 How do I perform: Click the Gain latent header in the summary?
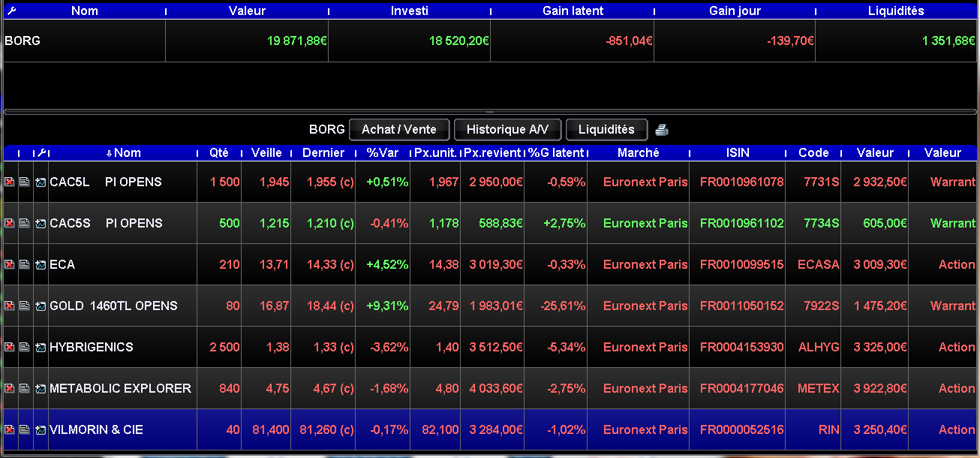pyautogui.click(x=573, y=11)
